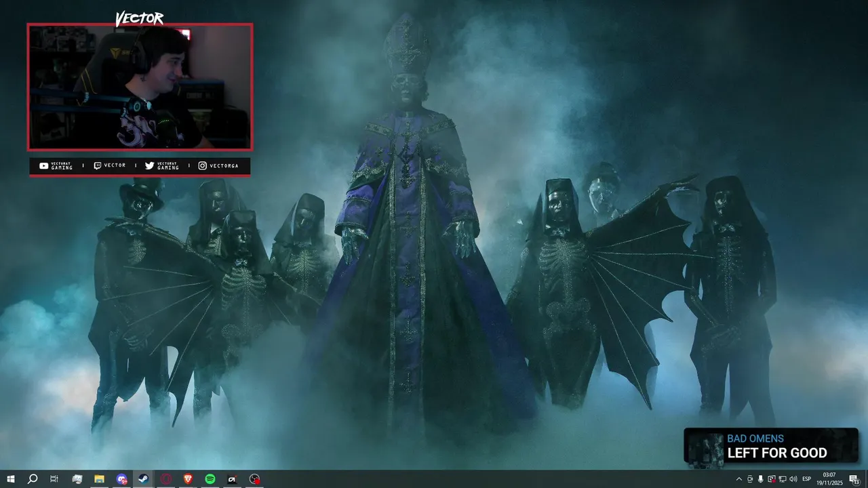Open Task View from taskbar

[54, 479]
